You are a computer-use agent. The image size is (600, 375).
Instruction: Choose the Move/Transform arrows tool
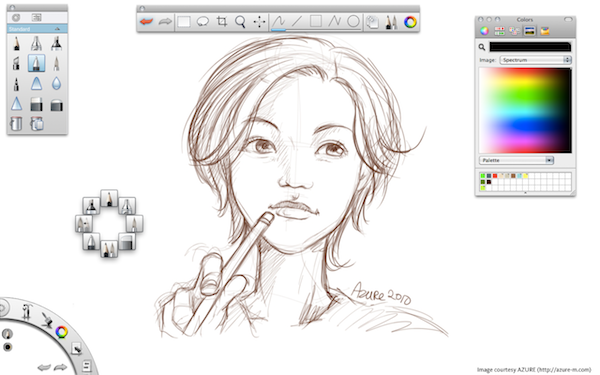pos(259,22)
